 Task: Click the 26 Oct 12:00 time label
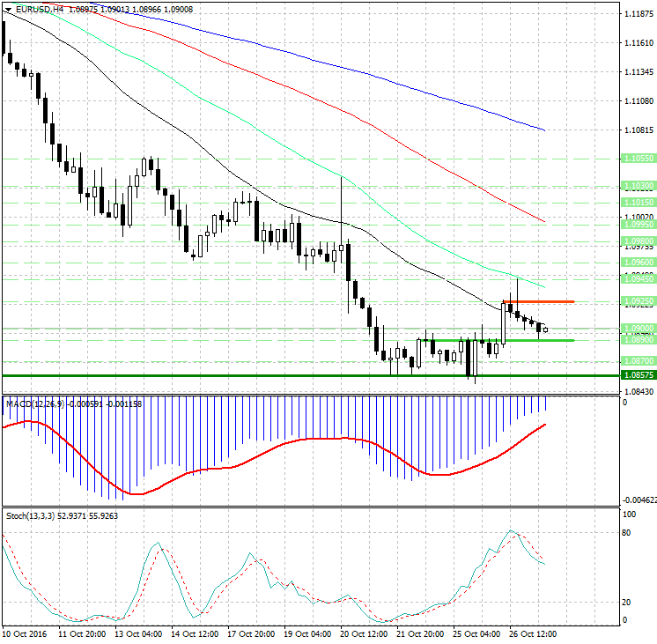[531, 633]
